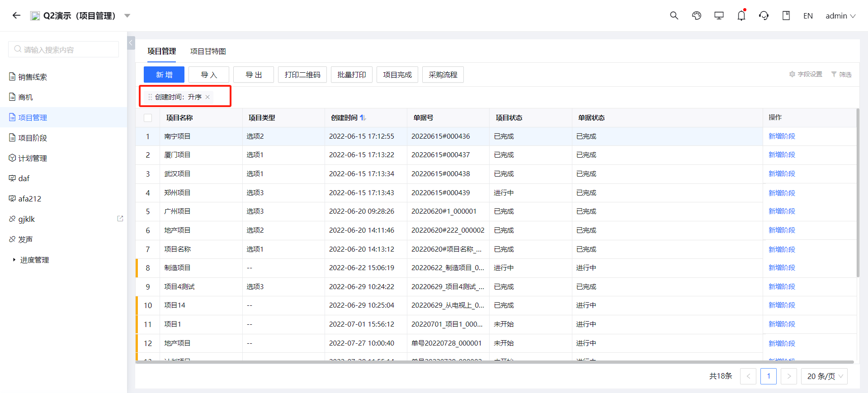The height and width of the screenshot is (393, 868).
Task: Click the 打印二维码 button
Action: tap(302, 75)
